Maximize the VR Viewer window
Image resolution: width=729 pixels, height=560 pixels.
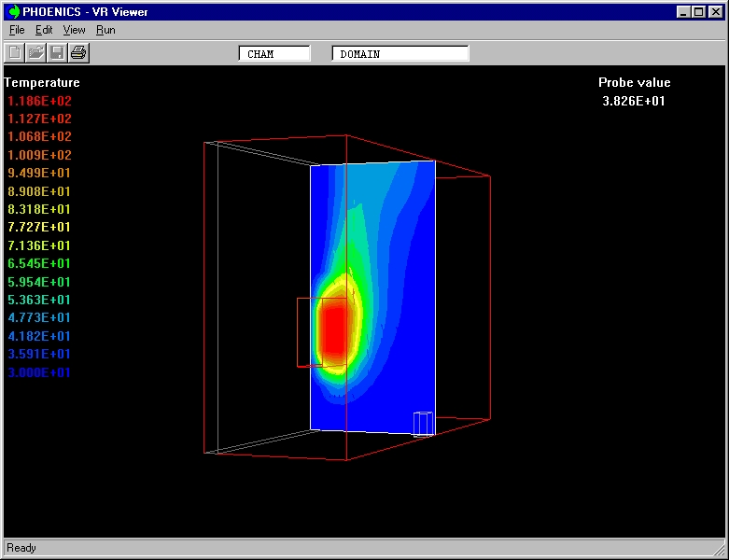[699, 12]
